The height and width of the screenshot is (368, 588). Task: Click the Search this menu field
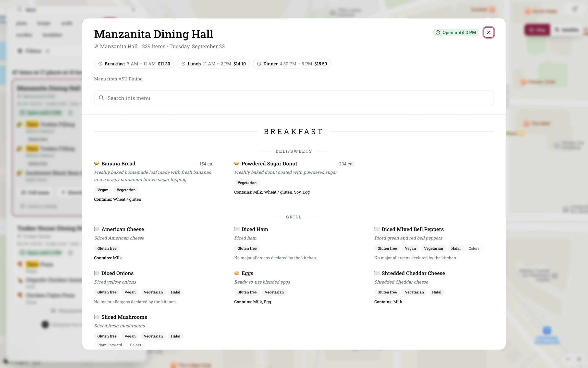click(x=294, y=98)
